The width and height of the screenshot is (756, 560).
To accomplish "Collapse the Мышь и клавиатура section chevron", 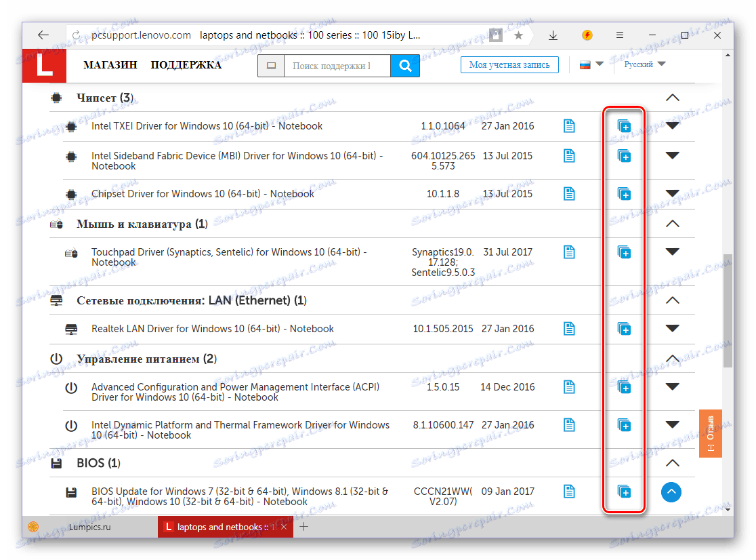I will point(672,223).
